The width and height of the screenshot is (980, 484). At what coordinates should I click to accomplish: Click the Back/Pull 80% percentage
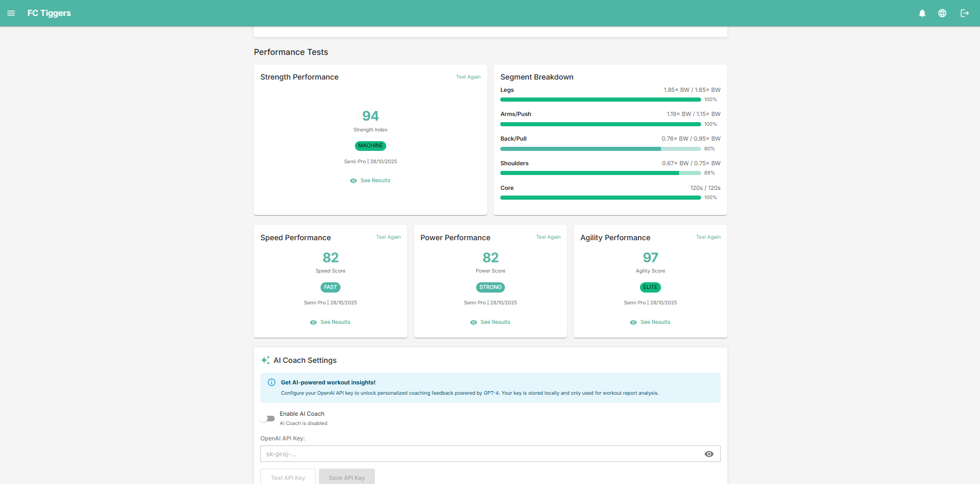pyautogui.click(x=709, y=149)
